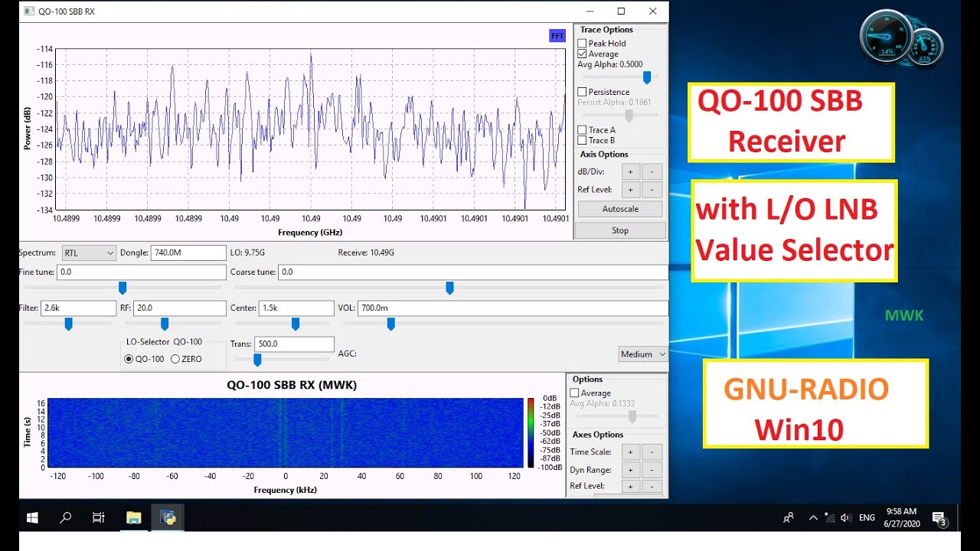Click the Coarse tune slider handle

click(449, 288)
